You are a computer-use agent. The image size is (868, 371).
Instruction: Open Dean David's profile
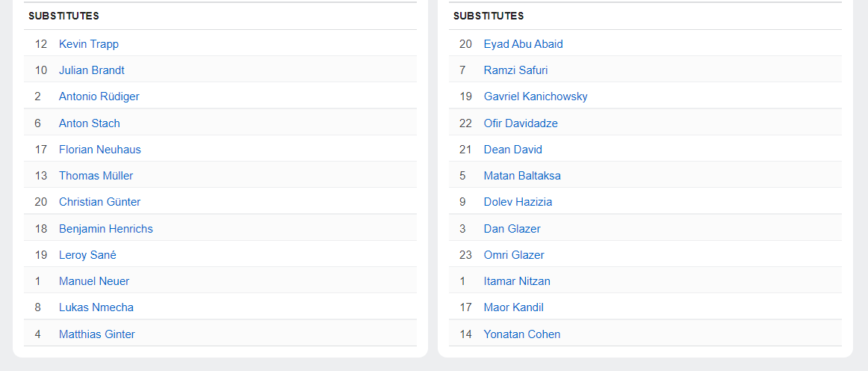513,150
